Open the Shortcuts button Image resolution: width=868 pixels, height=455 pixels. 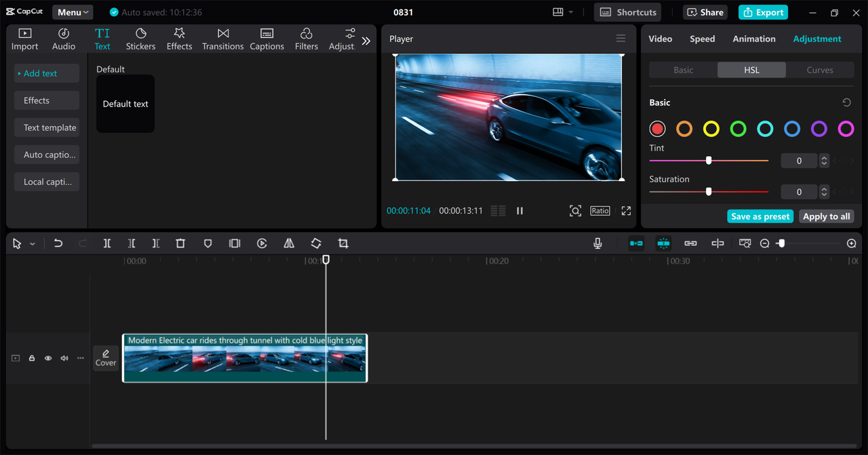point(628,12)
